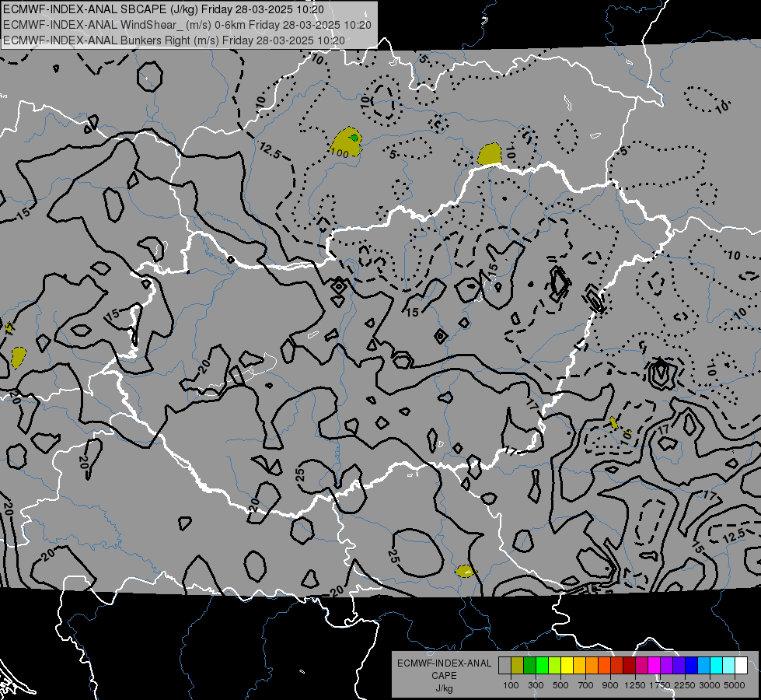
Task: Select the 300 legend scale value
Action: pos(536,685)
